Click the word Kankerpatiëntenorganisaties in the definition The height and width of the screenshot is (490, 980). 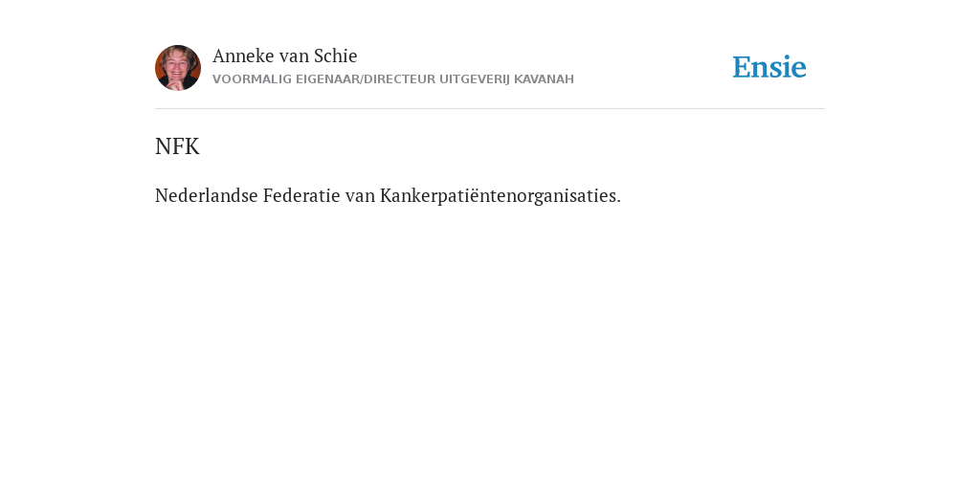(x=500, y=195)
